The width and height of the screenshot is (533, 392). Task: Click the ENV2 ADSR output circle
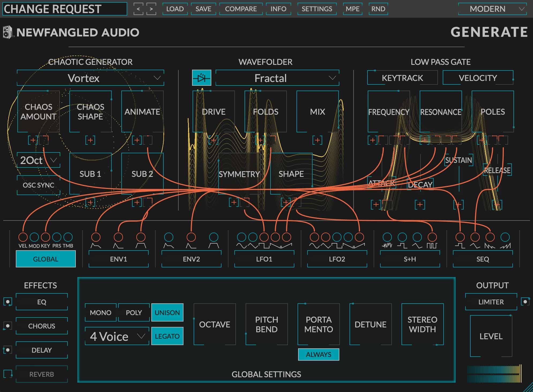click(169, 237)
